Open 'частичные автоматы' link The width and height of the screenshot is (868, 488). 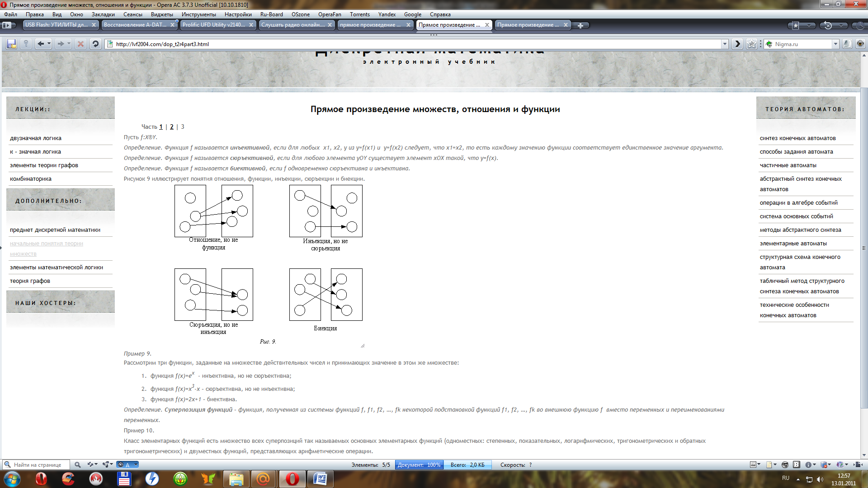pyautogui.click(x=788, y=165)
